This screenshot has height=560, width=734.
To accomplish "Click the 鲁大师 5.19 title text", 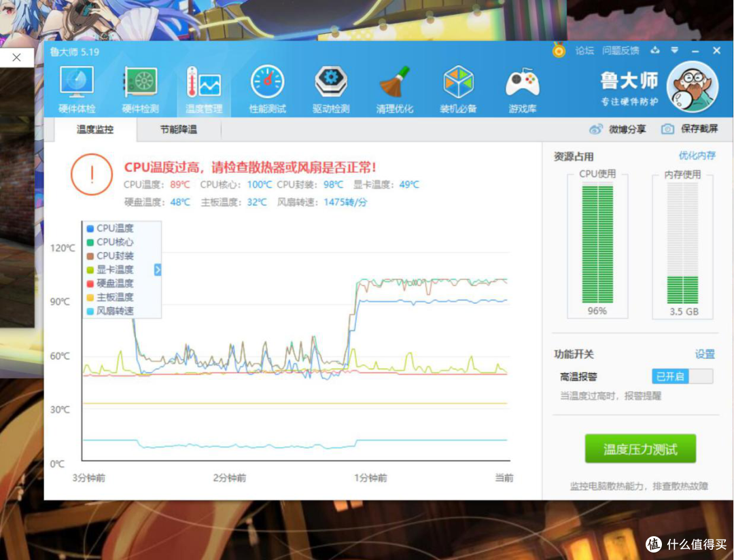I will click(x=75, y=52).
